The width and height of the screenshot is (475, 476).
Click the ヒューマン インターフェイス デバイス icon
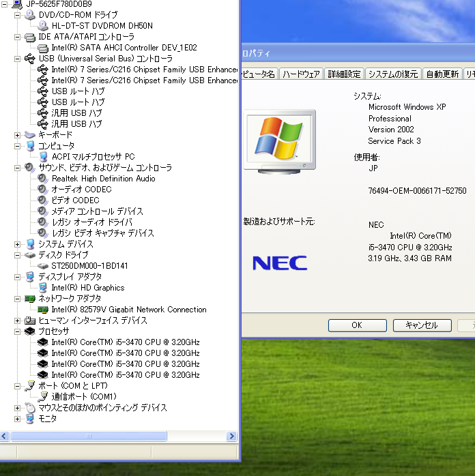30,321
